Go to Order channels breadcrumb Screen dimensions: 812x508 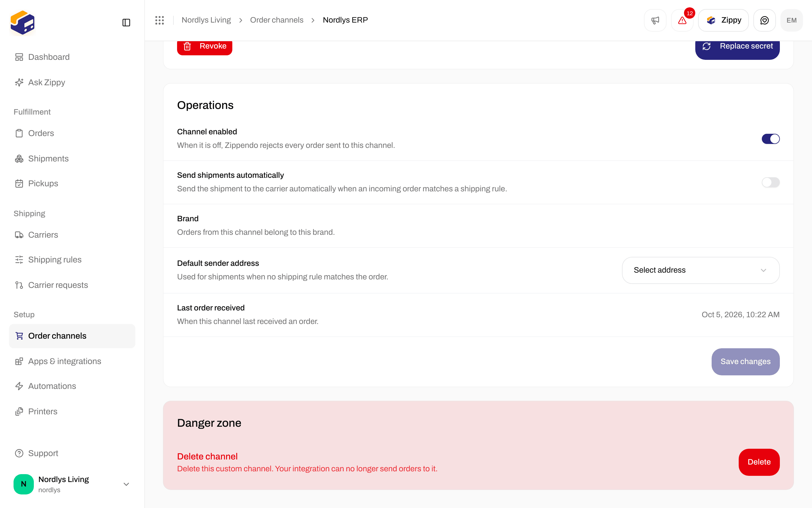277,20
